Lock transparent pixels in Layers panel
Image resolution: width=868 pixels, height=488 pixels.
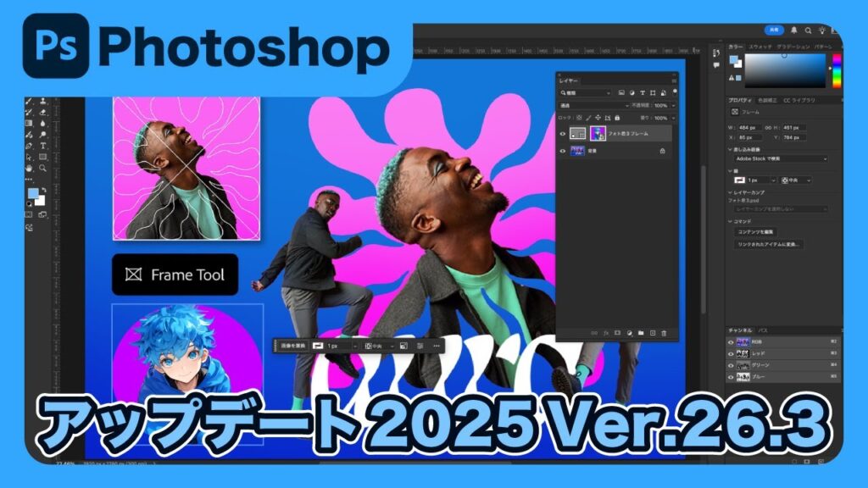pos(579,118)
